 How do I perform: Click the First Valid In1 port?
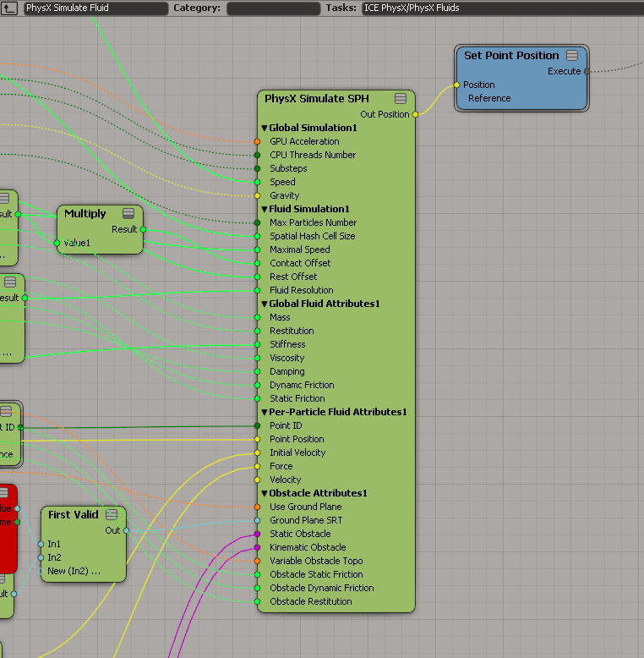[41, 545]
